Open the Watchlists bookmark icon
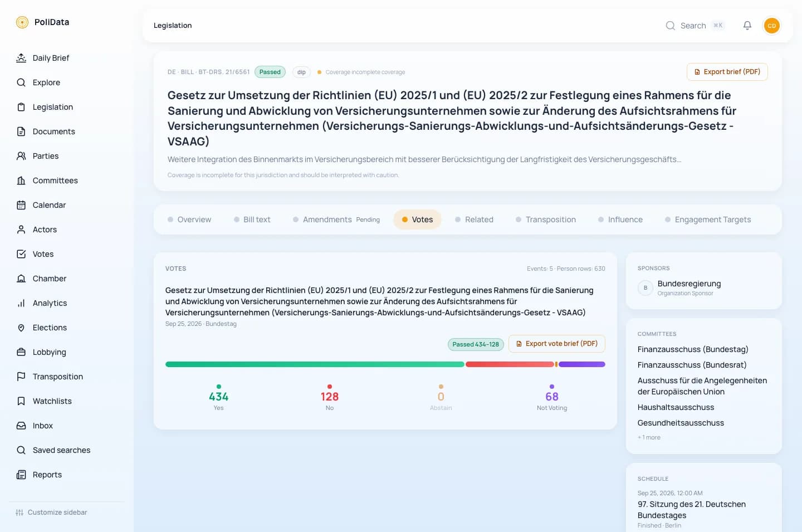The height and width of the screenshot is (532, 802). click(21, 401)
